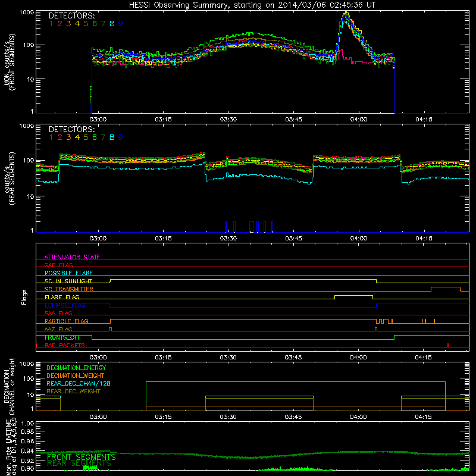Click the FRONT SEGMENTS livetime legend label
This screenshot has width=476, height=476.
pyautogui.click(x=82, y=457)
